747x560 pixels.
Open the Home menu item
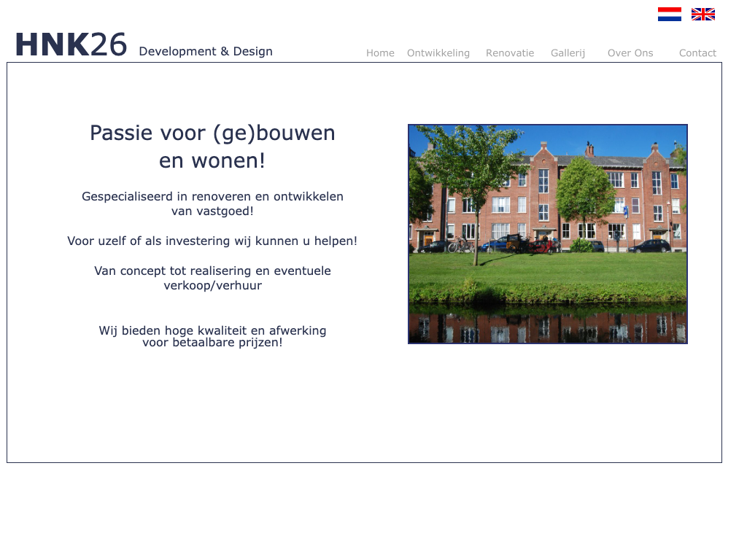tap(380, 53)
